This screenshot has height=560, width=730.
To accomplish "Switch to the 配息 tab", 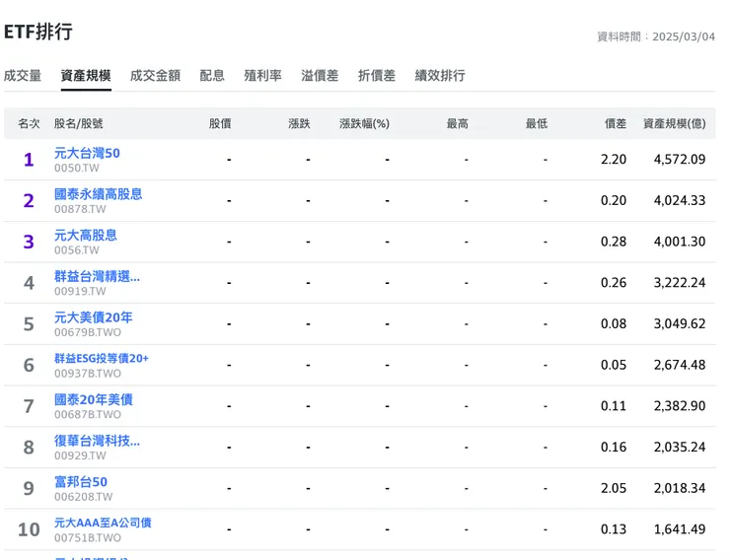I will 212,75.
